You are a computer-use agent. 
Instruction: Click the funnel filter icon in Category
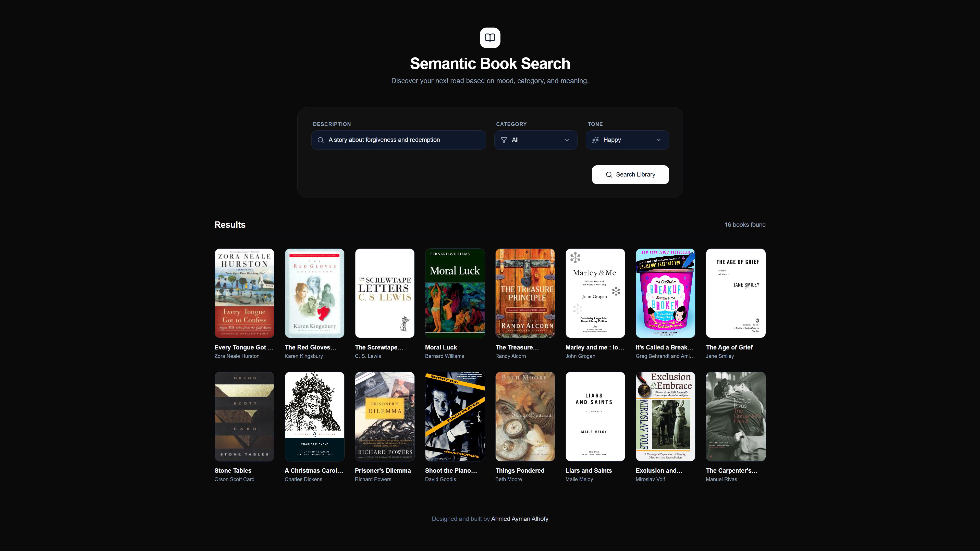click(x=504, y=140)
